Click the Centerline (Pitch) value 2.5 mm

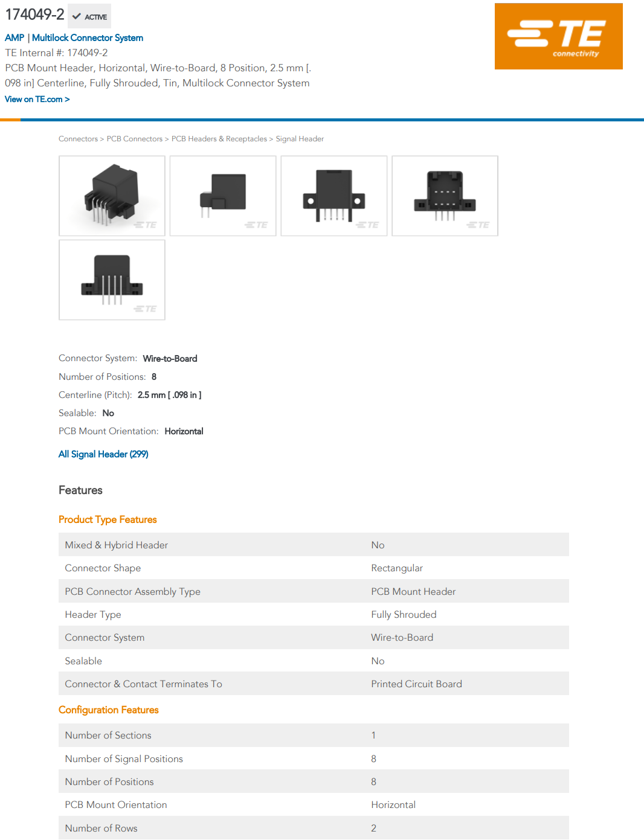pyautogui.click(x=170, y=395)
